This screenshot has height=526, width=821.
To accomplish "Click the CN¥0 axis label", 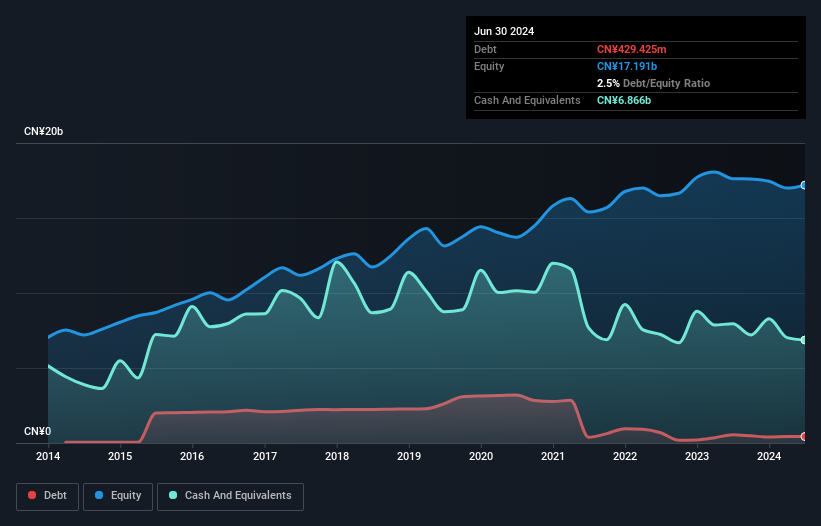I will tap(38, 431).
